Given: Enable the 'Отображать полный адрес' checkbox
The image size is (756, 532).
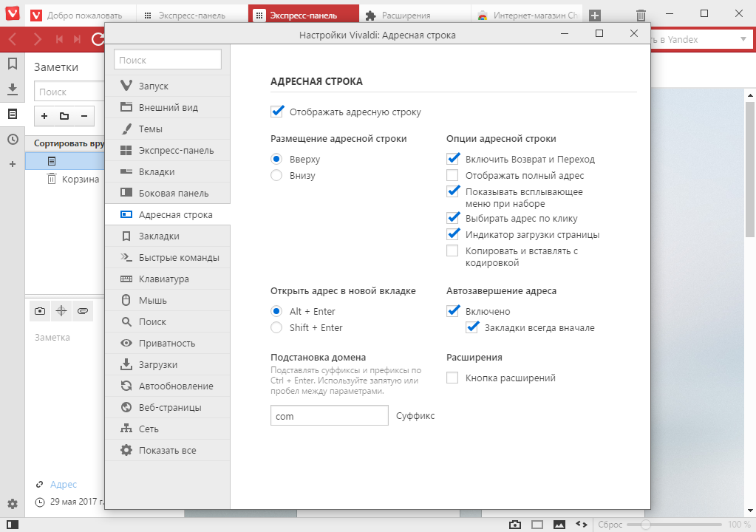Looking at the screenshot, I should coord(453,176).
